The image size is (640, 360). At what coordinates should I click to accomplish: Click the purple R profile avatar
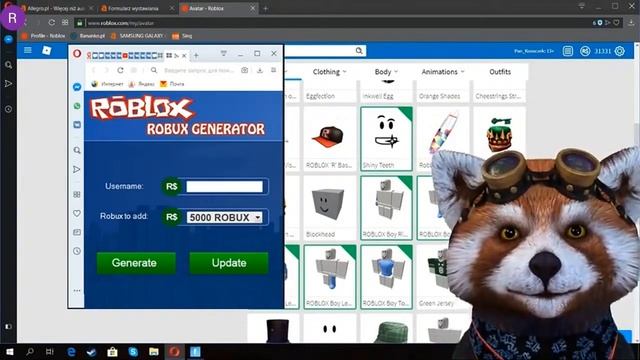click(x=12, y=18)
